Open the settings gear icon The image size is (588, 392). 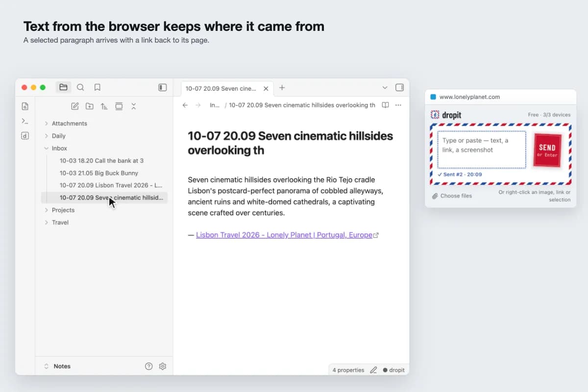pos(163,366)
